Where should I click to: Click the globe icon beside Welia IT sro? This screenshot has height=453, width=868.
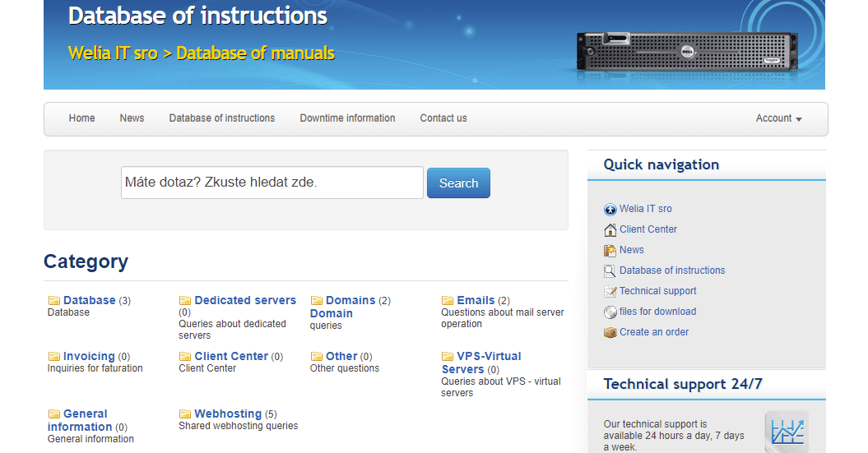pyautogui.click(x=610, y=209)
